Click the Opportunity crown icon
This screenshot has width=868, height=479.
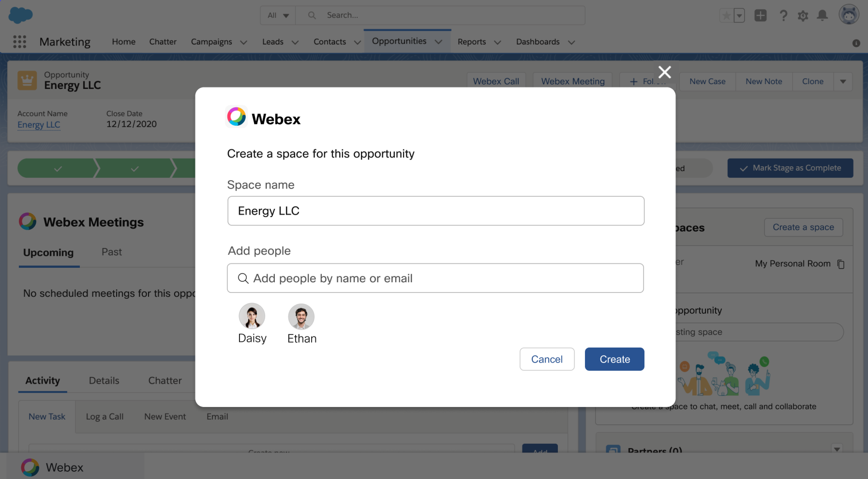(x=27, y=81)
